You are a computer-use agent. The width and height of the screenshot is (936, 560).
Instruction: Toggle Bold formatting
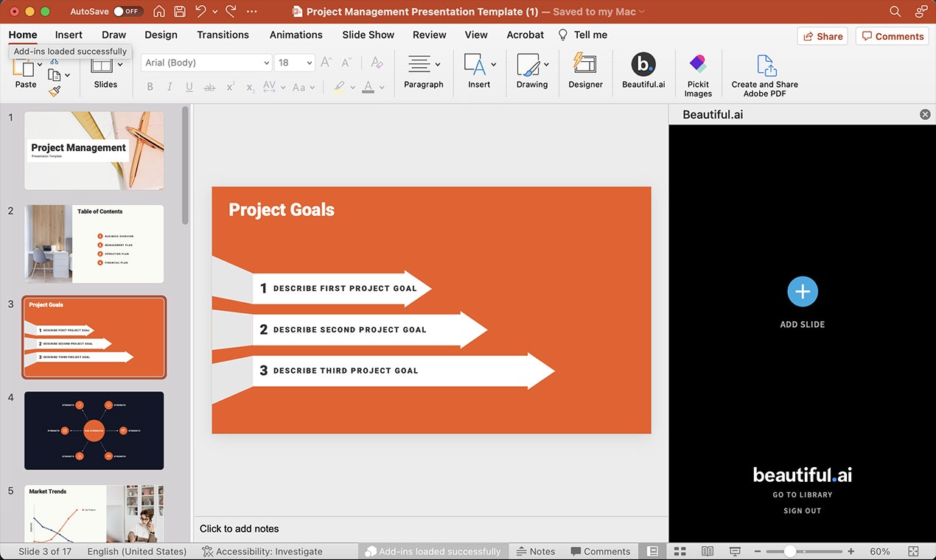[150, 87]
